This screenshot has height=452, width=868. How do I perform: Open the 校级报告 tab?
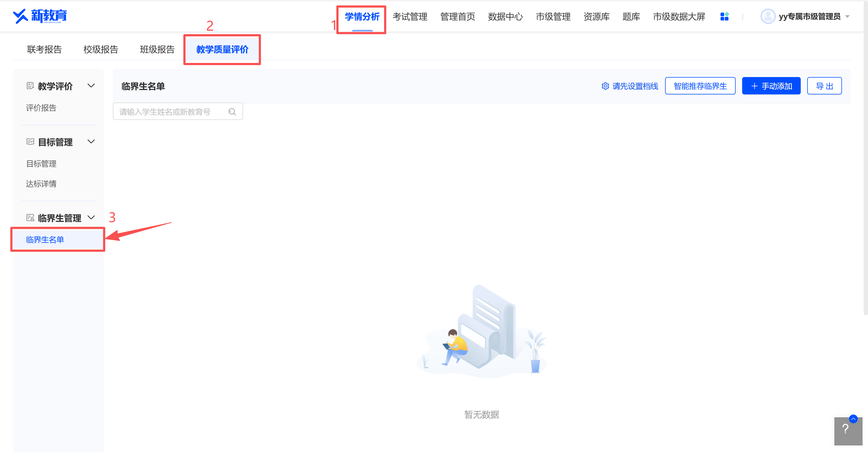101,50
